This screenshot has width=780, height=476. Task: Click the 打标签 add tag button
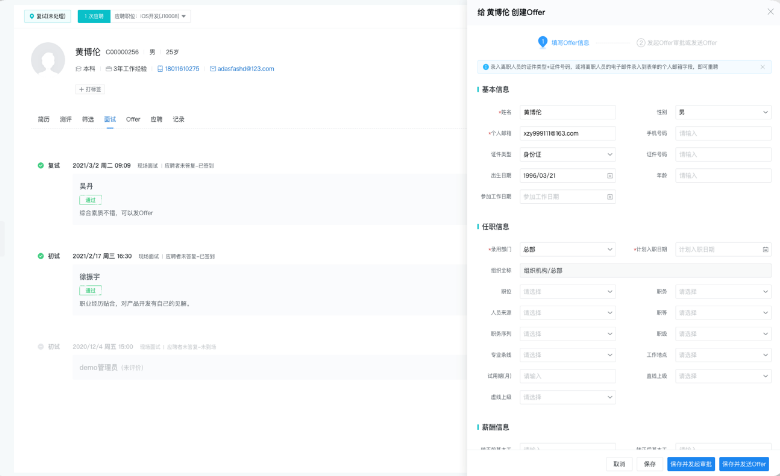(90, 89)
